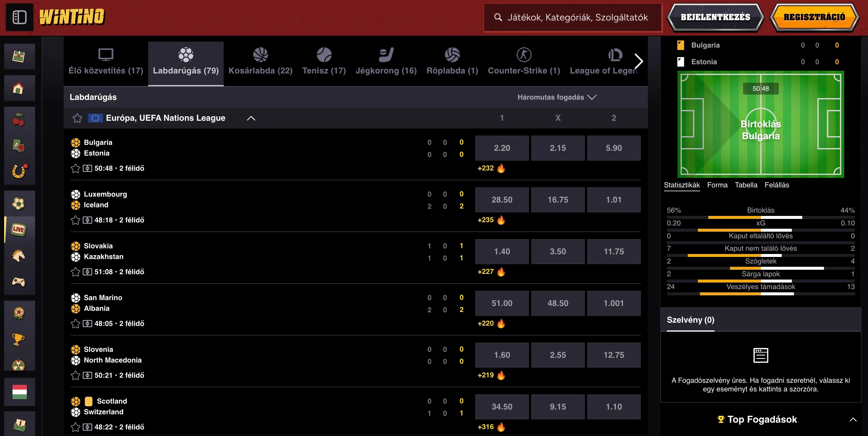Select the Tenisz (17) tab

[x=324, y=64]
